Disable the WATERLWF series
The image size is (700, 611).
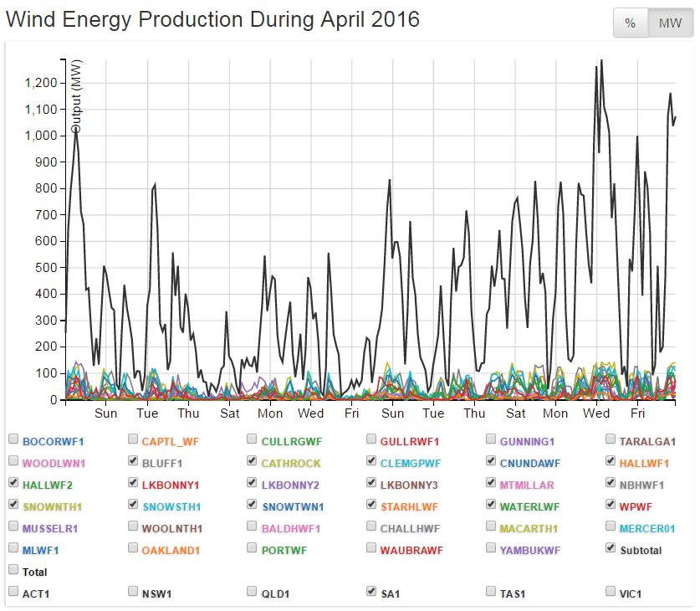[x=491, y=503]
